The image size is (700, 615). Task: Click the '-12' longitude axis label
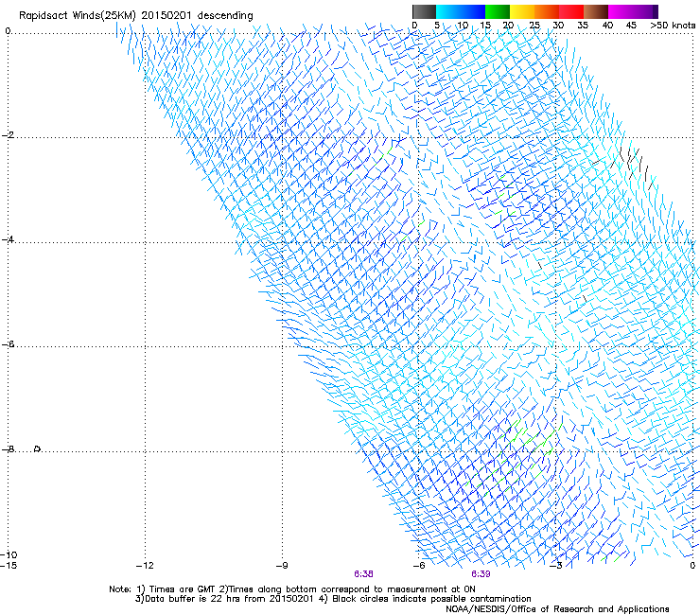tap(145, 566)
